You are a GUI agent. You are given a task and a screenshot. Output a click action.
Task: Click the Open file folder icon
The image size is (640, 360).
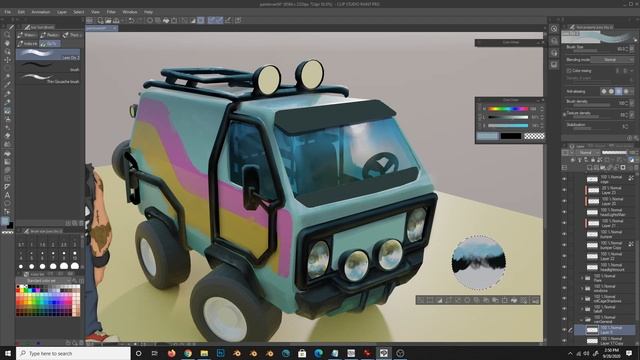(x=108, y=20)
